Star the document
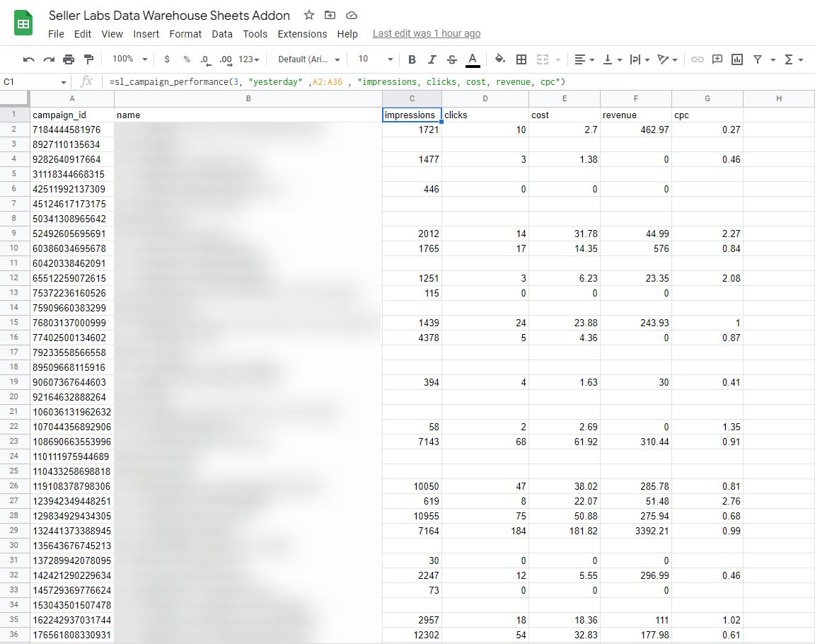Screen dimensions: 815x644 point(309,15)
